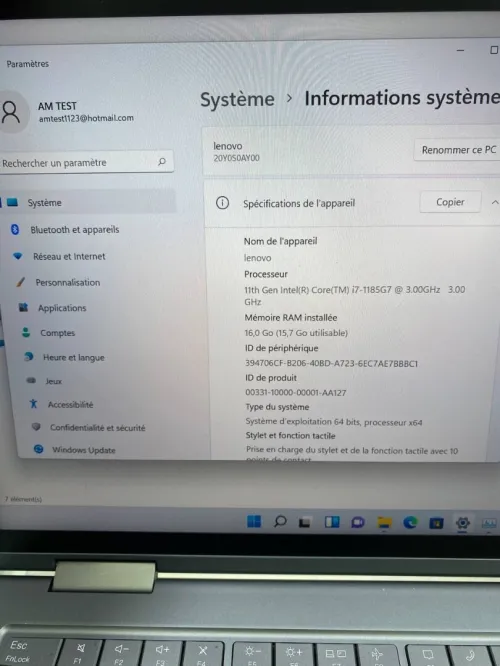The height and width of the screenshot is (666, 500).
Task: Open the AM TEST account profile
Action: pos(57,106)
